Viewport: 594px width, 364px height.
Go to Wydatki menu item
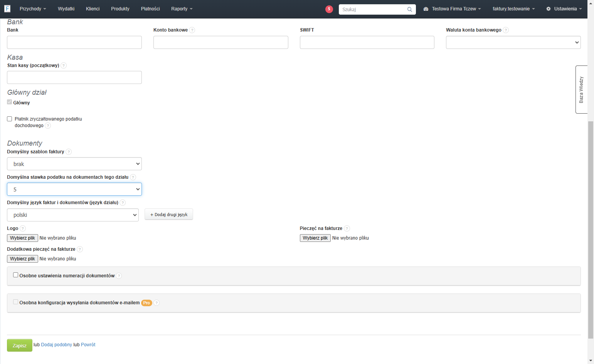pos(66,9)
